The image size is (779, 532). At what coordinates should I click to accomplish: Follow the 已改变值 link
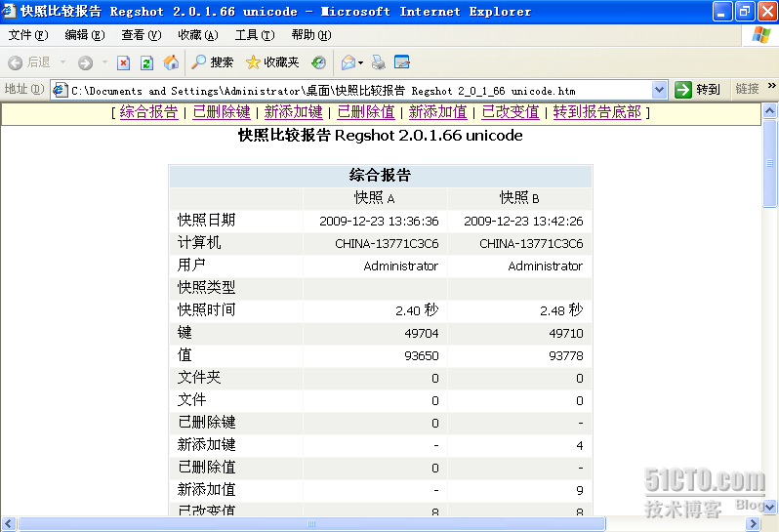(511, 112)
